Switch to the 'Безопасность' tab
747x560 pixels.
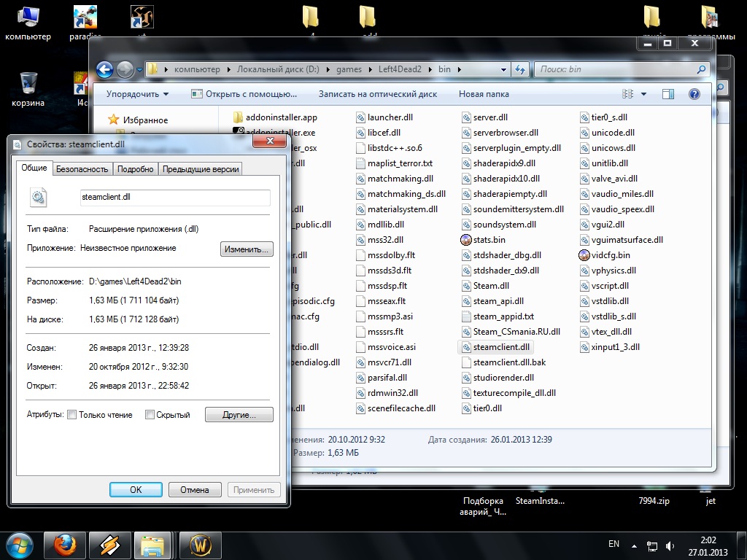coord(82,168)
